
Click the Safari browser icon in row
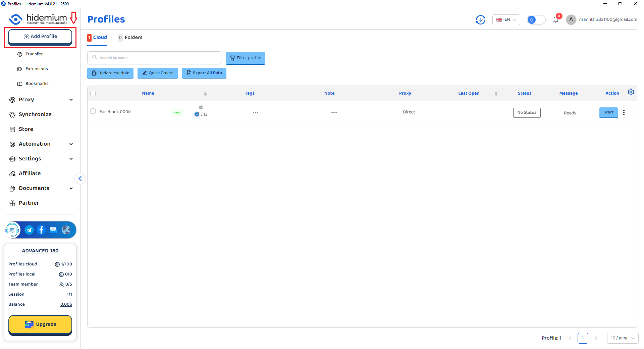click(197, 114)
